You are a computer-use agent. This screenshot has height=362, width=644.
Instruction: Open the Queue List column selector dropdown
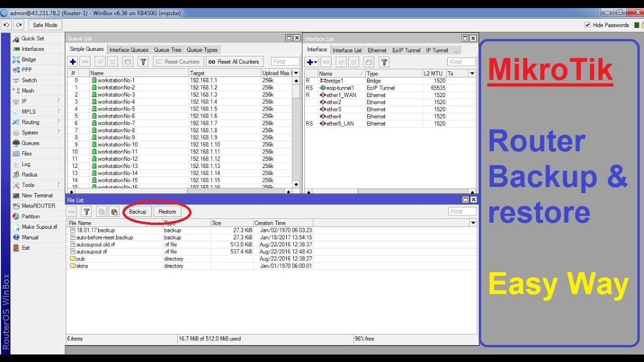(x=296, y=73)
